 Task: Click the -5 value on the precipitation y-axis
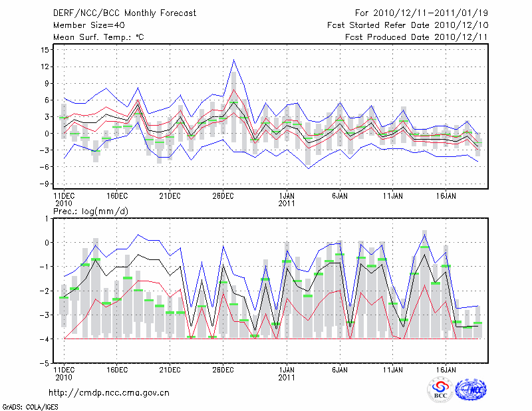click(44, 364)
